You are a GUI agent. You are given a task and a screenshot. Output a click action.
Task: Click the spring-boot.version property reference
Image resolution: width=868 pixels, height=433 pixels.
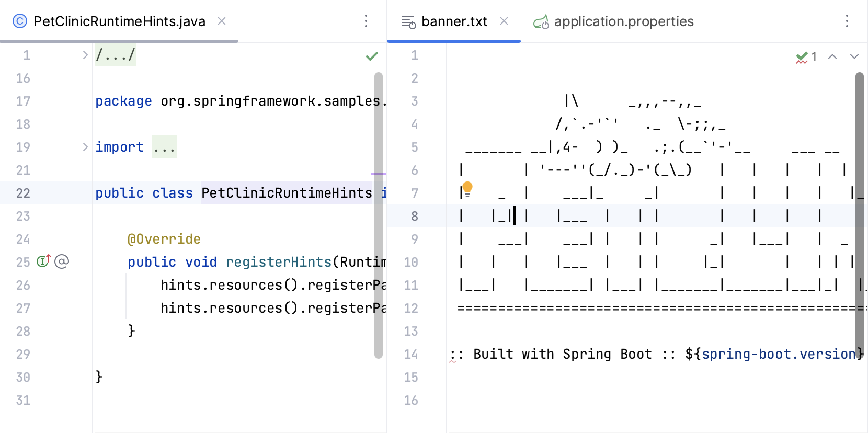778,354
